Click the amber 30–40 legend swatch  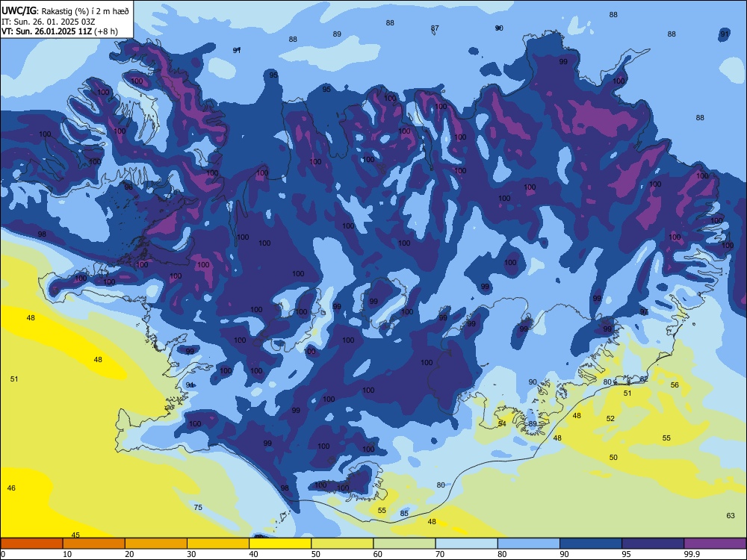(218, 544)
